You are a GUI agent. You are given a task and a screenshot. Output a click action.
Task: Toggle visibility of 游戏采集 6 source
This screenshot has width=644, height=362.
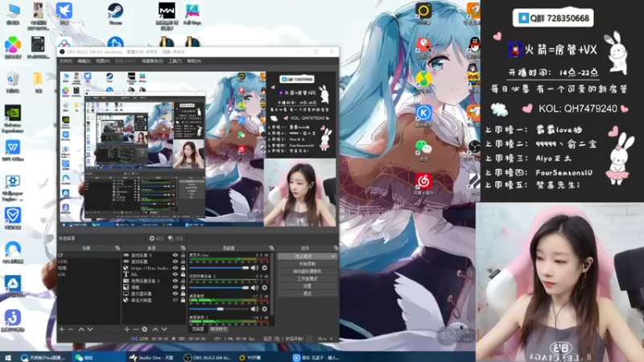click(x=175, y=255)
